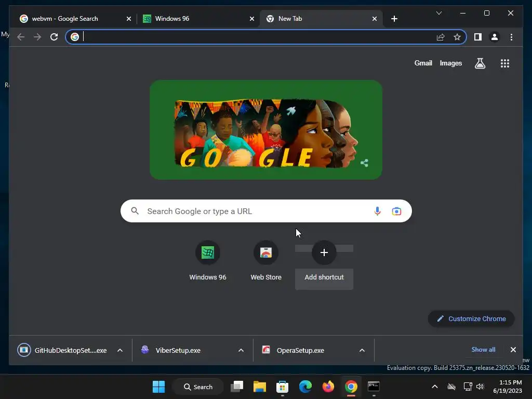Expand ViberSetup.exe download options

click(241, 351)
